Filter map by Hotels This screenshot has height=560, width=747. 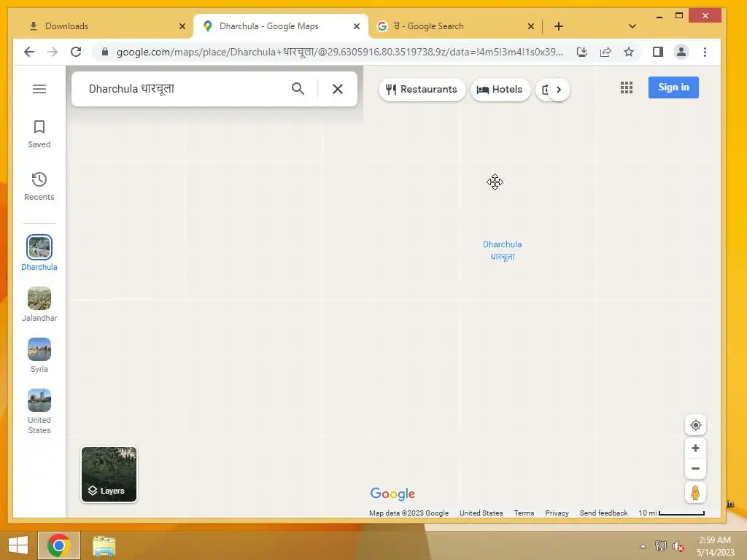click(500, 90)
